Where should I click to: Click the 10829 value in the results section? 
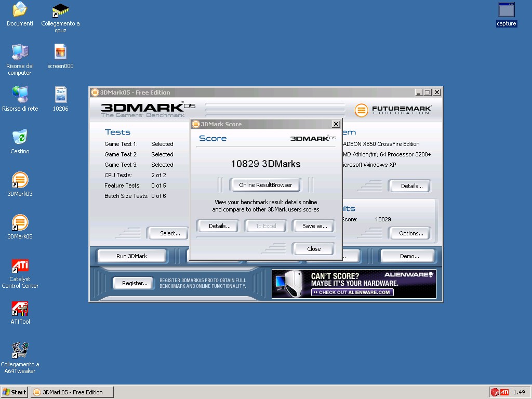coord(383,219)
